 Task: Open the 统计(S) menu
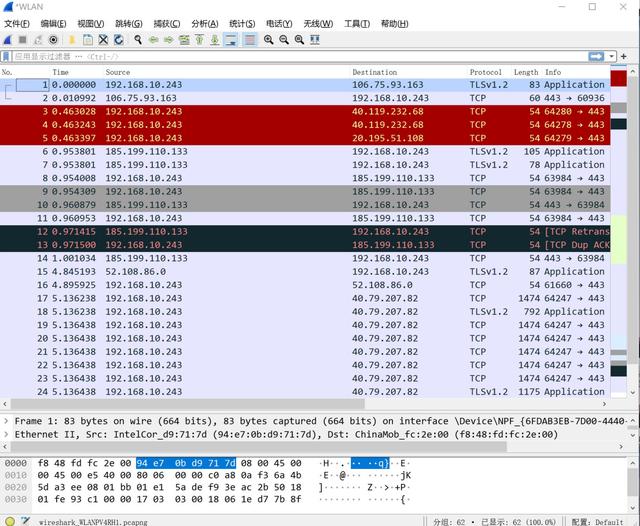click(241, 23)
